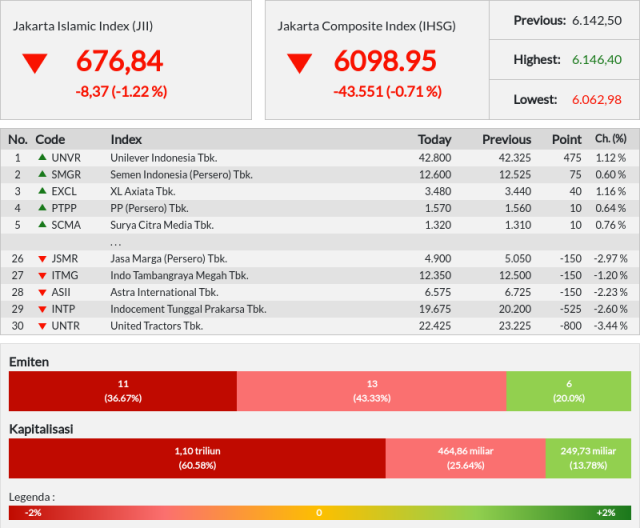Click the Legenda label

click(x=32, y=497)
